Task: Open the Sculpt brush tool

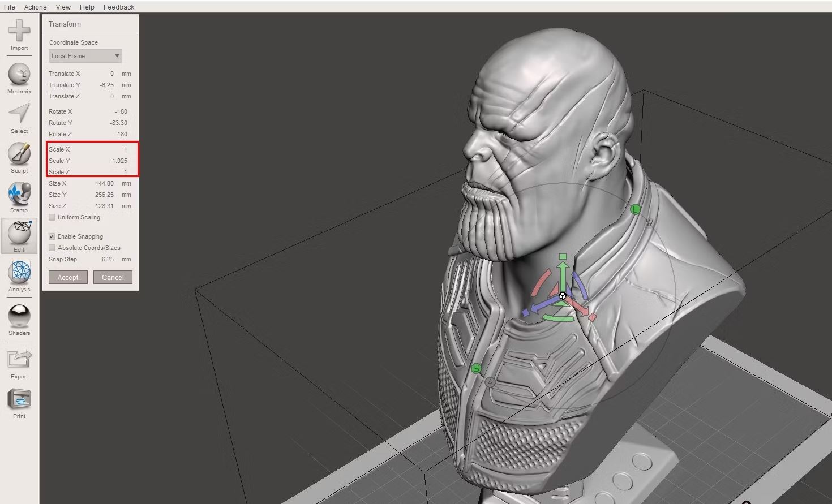Action: [x=19, y=158]
